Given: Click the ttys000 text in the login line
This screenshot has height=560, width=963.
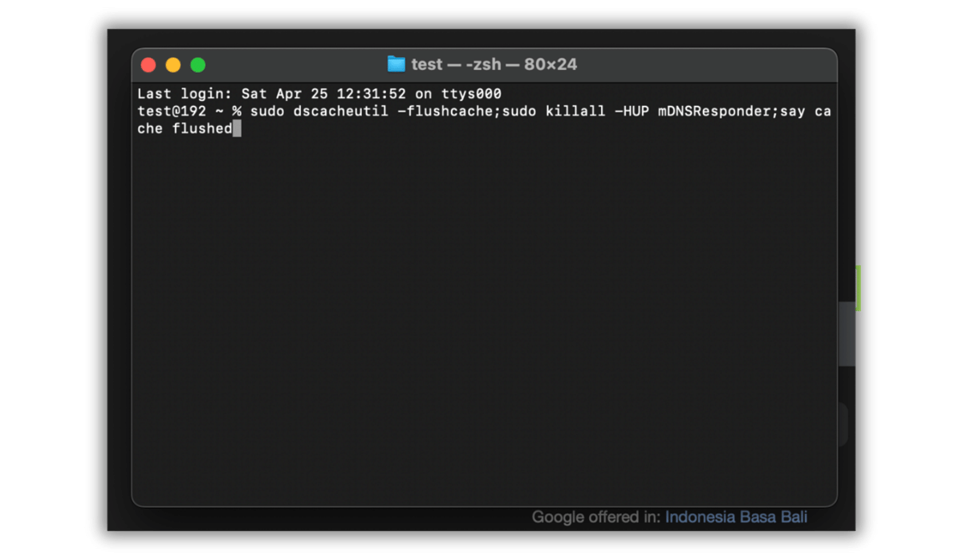Looking at the screenshot, I should click(471, 93).
